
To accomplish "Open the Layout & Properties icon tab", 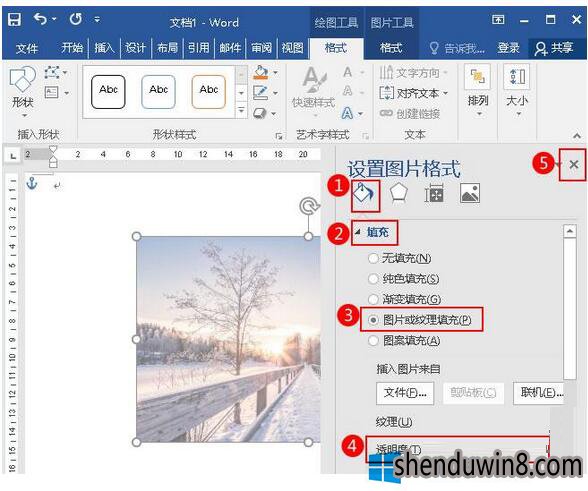I will pos(434,194).
